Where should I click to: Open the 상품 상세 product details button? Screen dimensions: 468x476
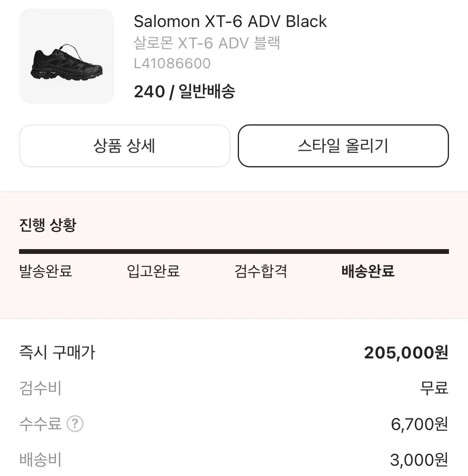(124, 146)
